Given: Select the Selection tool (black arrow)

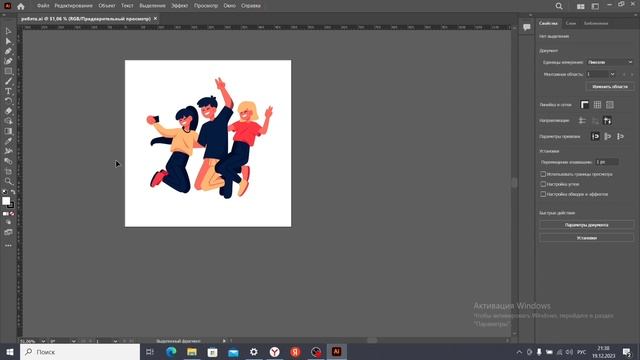Looking at the screenshot, I should click(8, 31).
